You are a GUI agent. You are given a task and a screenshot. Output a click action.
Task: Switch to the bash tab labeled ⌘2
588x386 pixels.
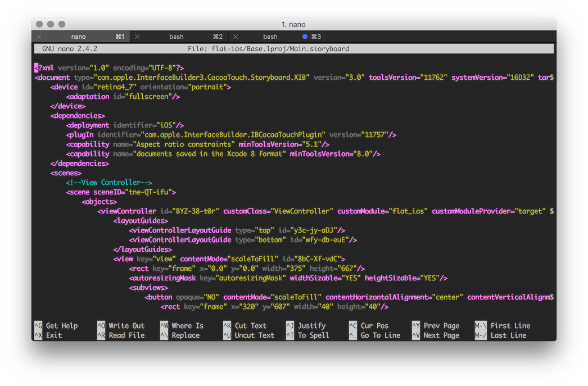click(x=177, y=37)
